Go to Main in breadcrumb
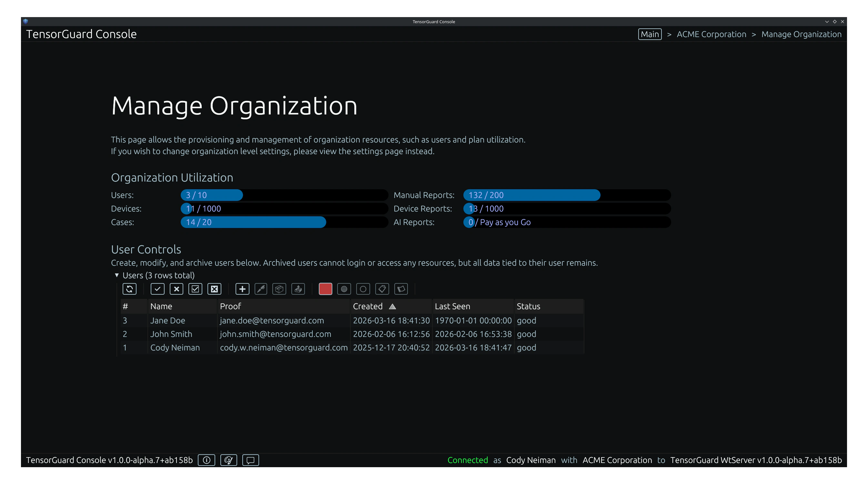 pyautogui.click(x=650, y=34)
